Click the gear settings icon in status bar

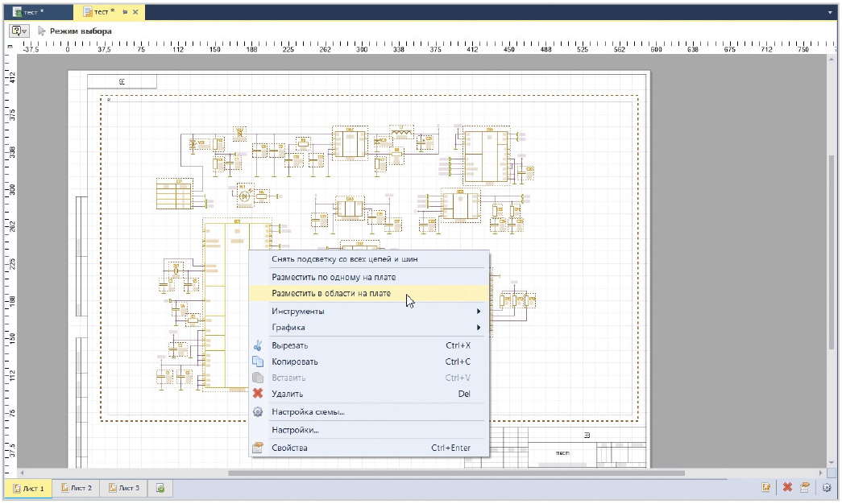point(826,488)
